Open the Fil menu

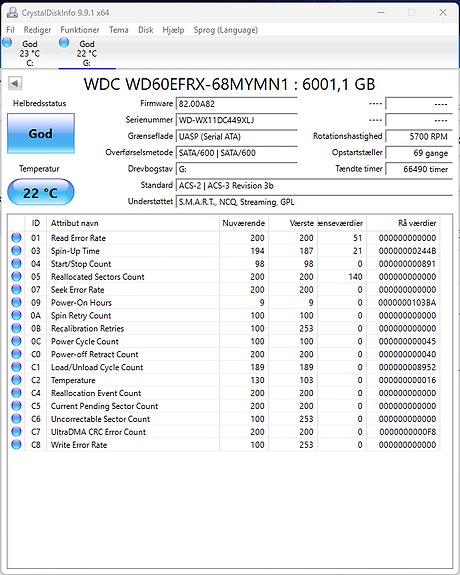[x=10, y=30]
